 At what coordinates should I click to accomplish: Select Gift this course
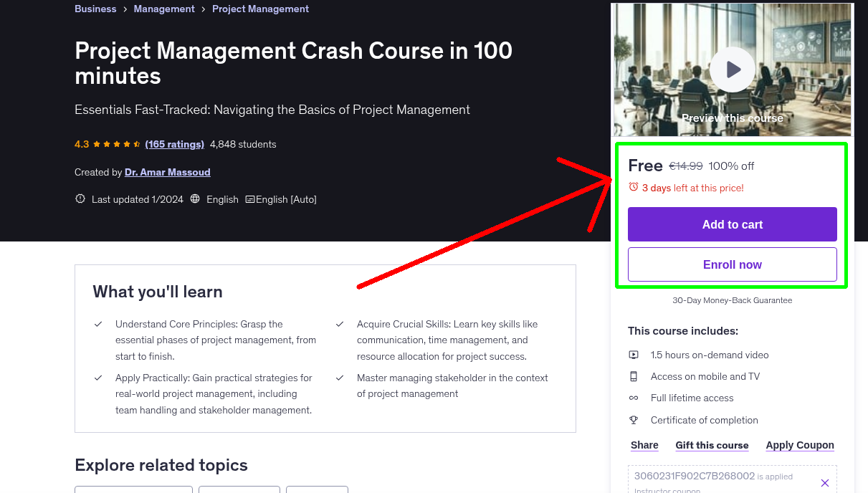pyautogui.click(x=712, y=445)
